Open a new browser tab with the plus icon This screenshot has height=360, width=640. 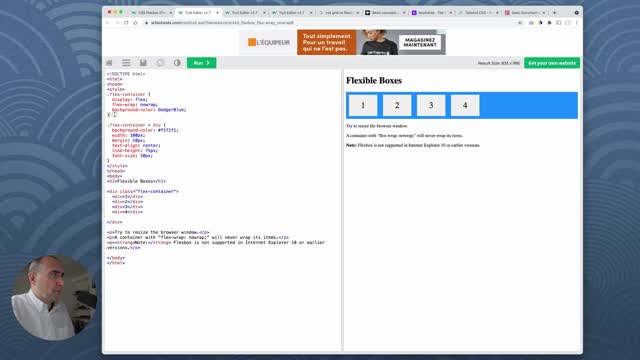pos(554,13)
